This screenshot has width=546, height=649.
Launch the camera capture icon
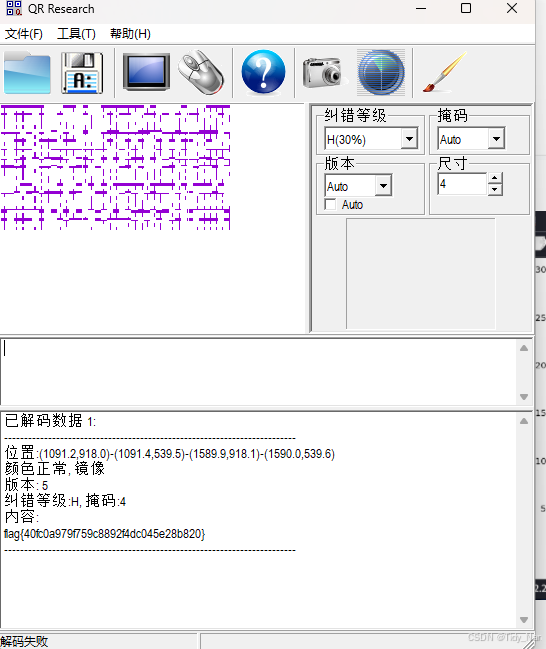(x=323, y=72)
